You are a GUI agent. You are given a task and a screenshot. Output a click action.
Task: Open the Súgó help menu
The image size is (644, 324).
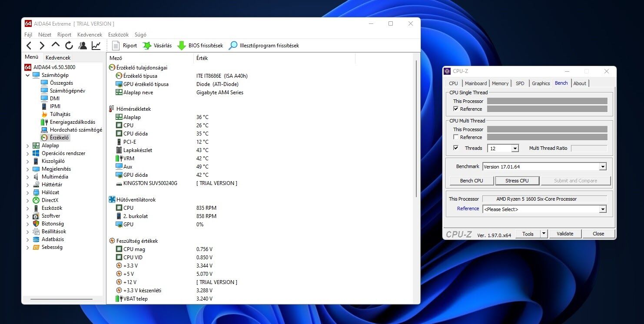(140, 35)
